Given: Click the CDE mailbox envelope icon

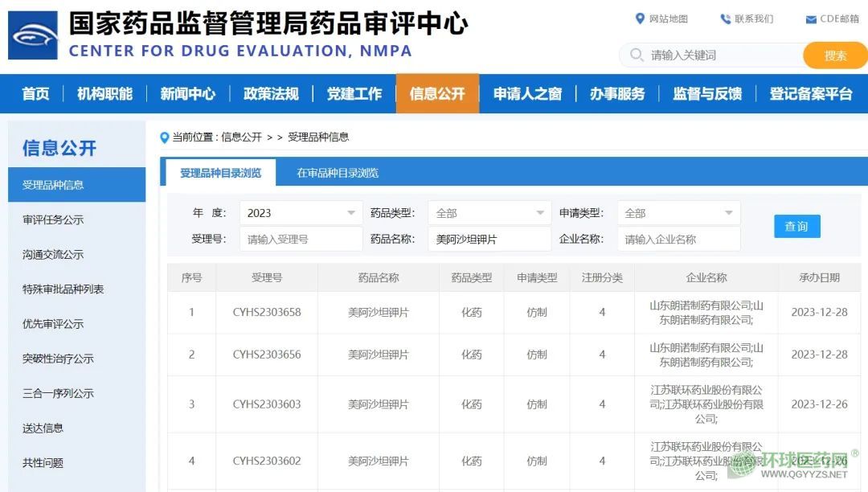Looking at the screenshot, I should click(x=811, y=19).
